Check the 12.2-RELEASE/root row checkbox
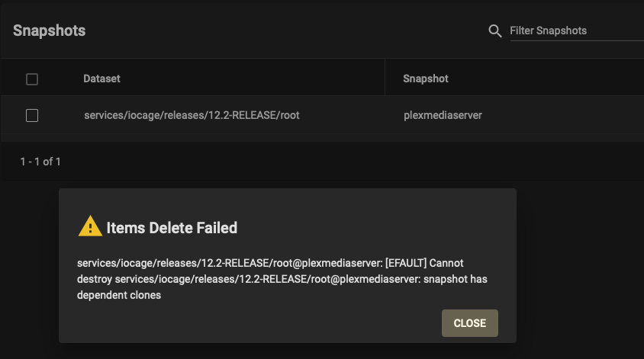644x359 pixels. pos(32,115)
